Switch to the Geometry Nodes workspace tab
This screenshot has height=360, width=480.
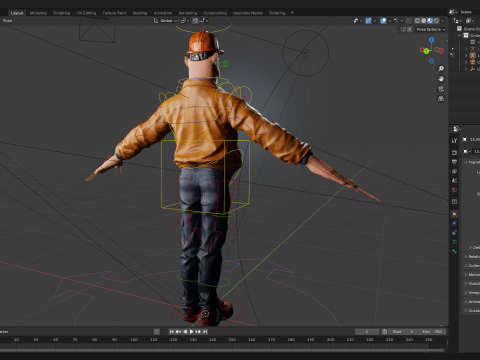[x=248, y=13]
